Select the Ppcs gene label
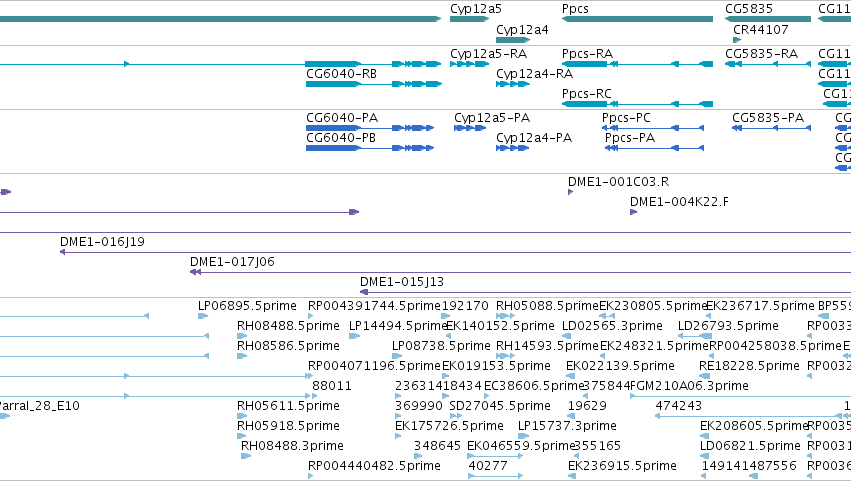The image size is (851, 481). [575, 9]
